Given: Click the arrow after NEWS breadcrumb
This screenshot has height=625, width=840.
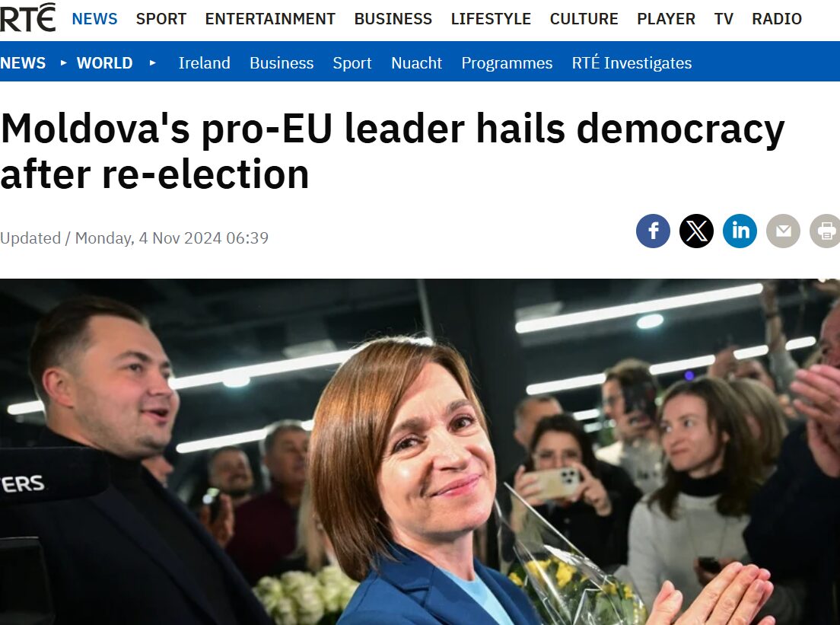Looking at the screenshot, I should 64,62.
